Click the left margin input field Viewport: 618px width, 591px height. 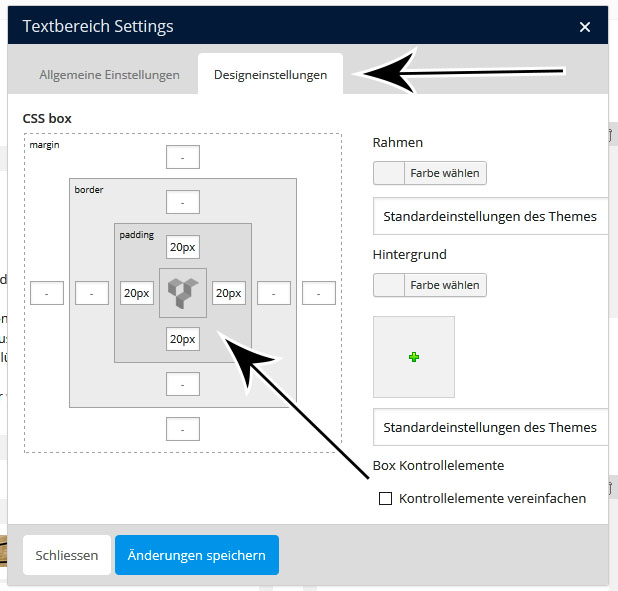(47, 293)
